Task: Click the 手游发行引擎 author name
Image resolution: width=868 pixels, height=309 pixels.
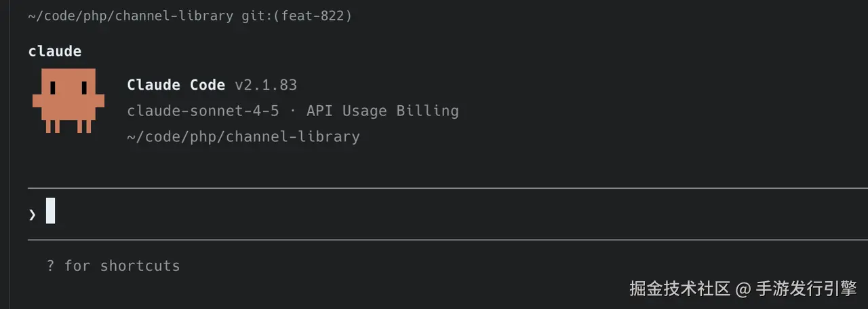Action: (806, 289)
